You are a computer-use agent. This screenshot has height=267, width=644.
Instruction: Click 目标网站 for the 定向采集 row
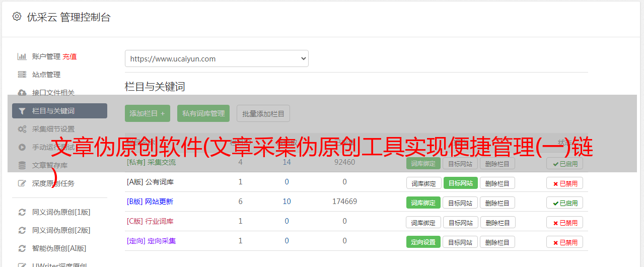(460, 242)
